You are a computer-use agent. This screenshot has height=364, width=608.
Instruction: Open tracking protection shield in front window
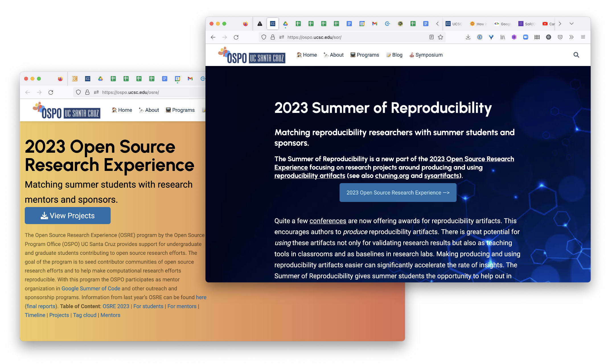point(264,37)
